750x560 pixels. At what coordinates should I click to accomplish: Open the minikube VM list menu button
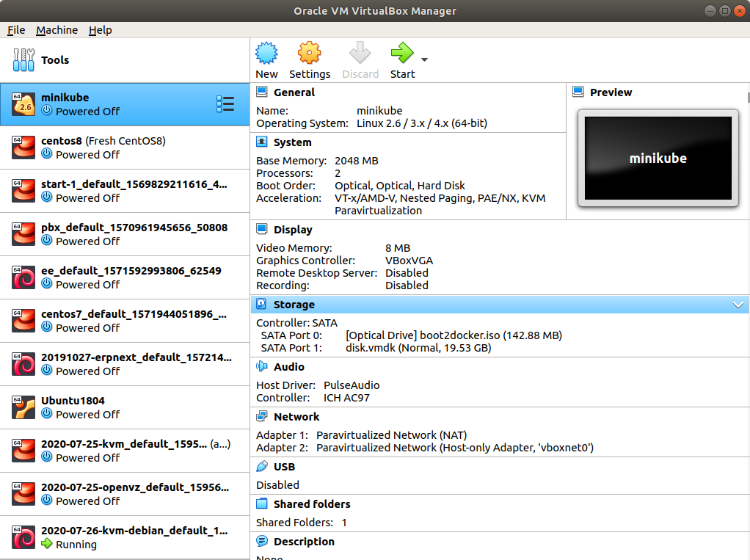(225, 103)
